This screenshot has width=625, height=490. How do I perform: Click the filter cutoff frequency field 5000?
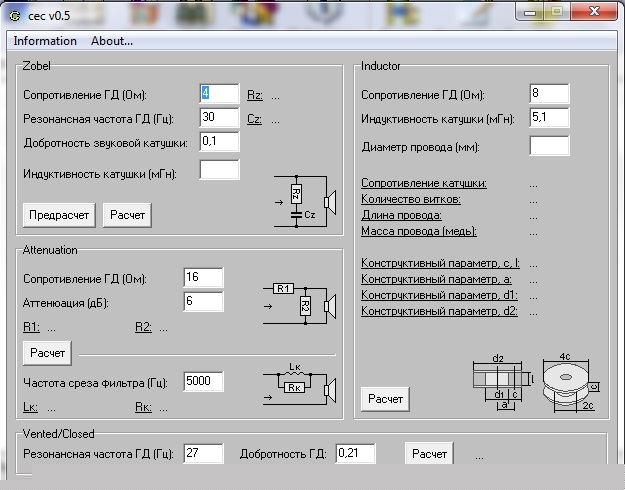(x=203, y=381)
